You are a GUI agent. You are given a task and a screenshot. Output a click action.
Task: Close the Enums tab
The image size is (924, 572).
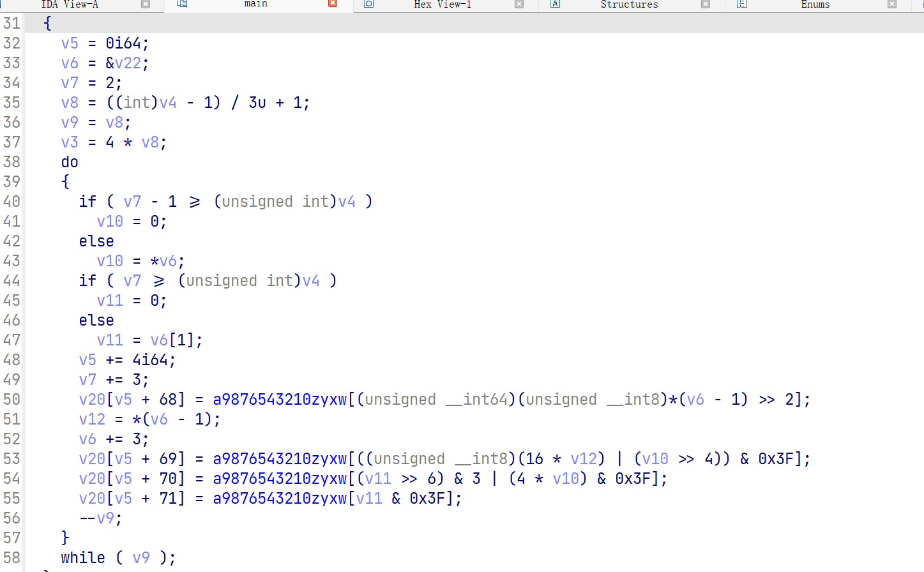point(892,4)
